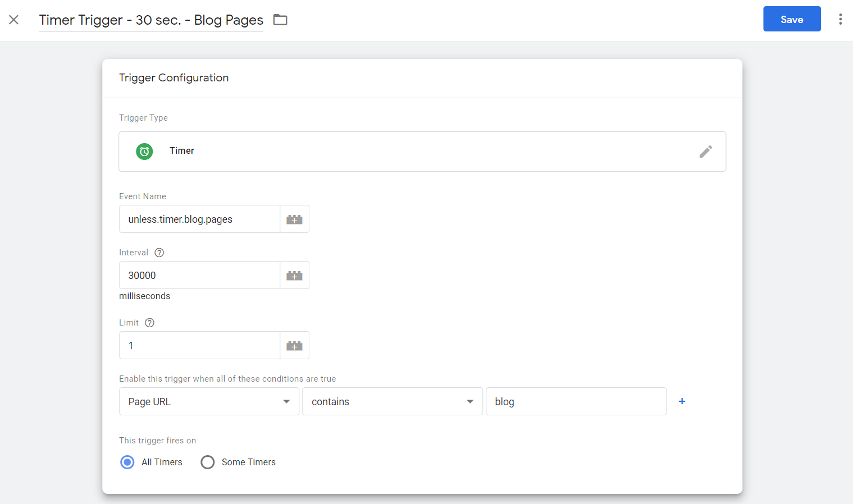Screen dimensions: 853x504
Task: Insert a variable into Limit field
Action: (x=294, y=346)
